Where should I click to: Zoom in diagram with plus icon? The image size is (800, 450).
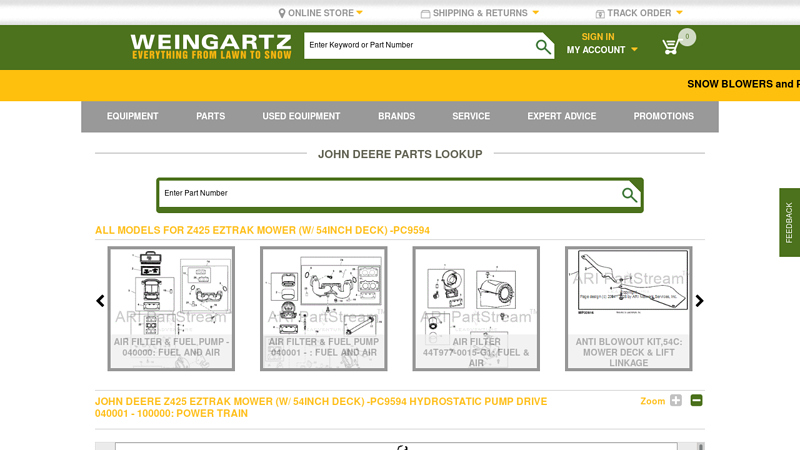pos(676,401)
